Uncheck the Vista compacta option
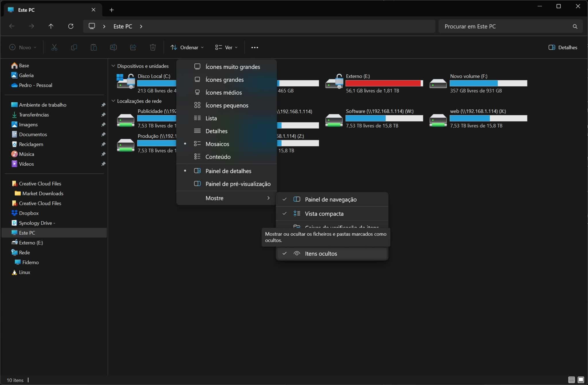This screenshot has width=588, height=385. 324,214
